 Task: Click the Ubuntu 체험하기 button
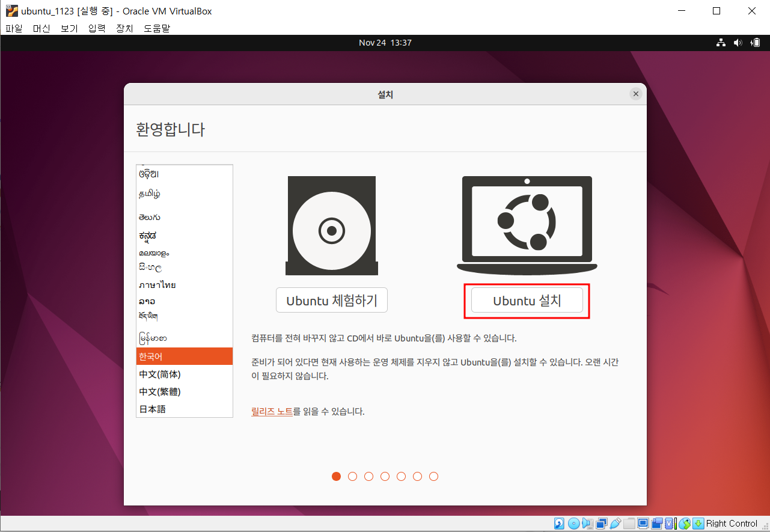[x=332, y=301]
